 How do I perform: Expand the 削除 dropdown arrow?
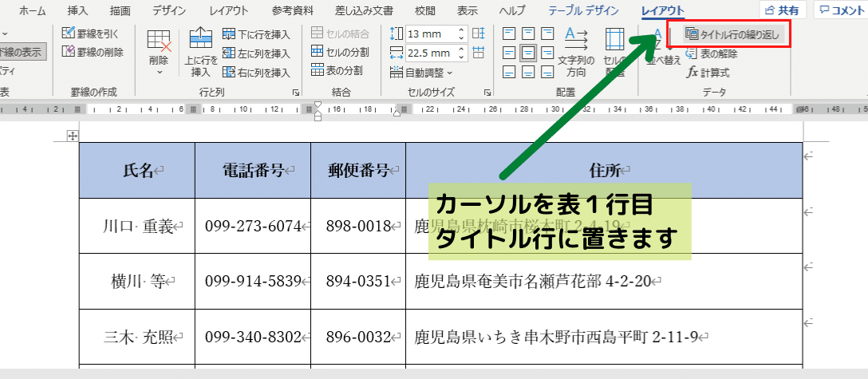(x=159, y=72)
